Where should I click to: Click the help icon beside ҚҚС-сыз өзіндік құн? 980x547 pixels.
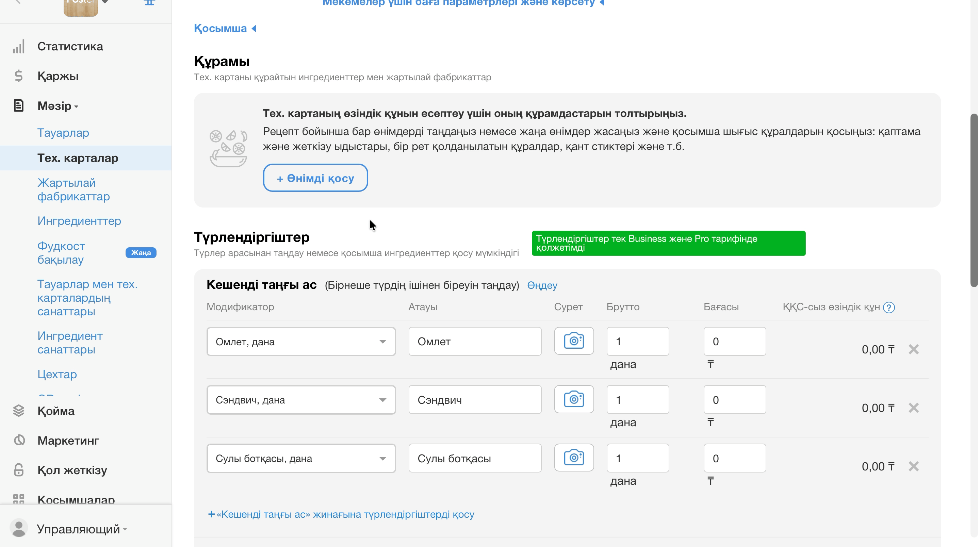[x=889, y=308]
